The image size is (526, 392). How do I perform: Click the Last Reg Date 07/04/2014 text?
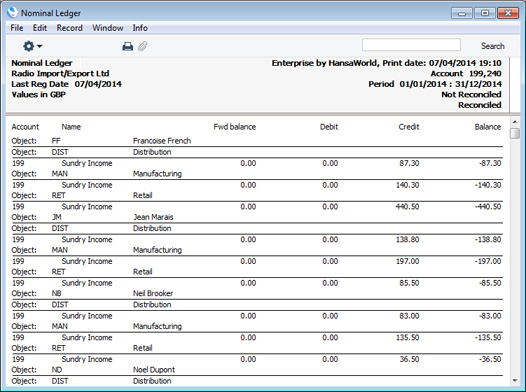coord(66,84)
